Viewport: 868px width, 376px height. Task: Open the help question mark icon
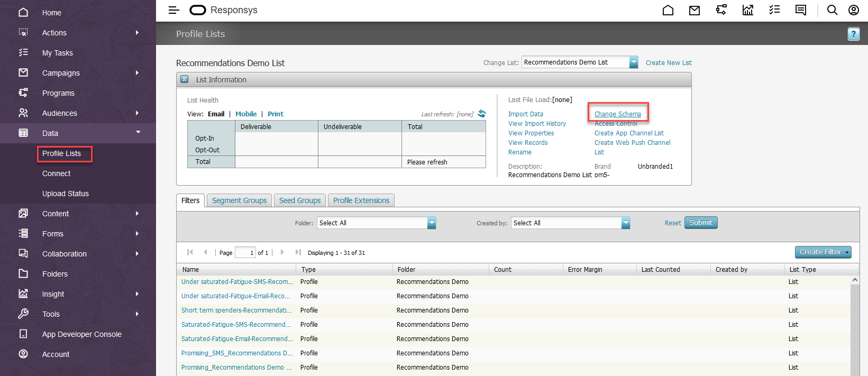pos(853,34)
